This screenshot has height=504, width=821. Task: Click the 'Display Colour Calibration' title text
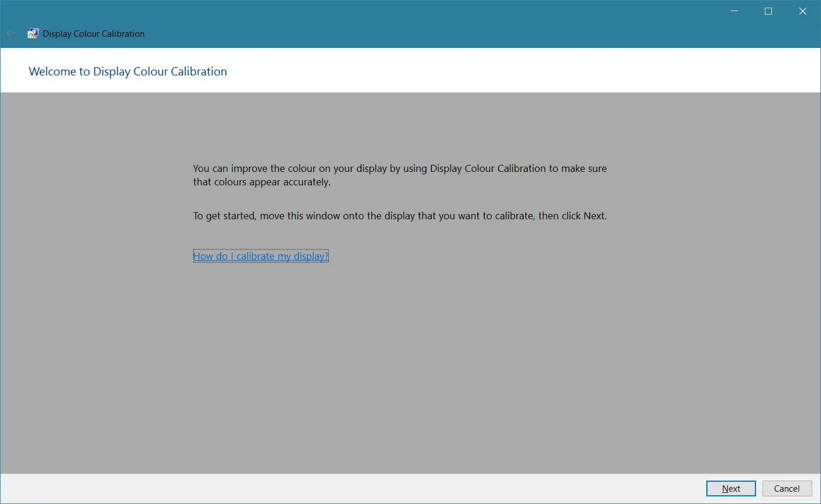point(92,33)
